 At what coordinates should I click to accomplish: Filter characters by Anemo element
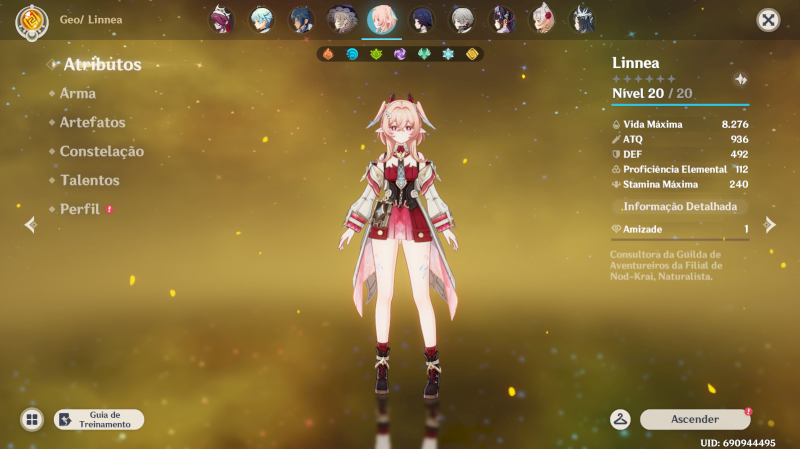pos(424,54)
